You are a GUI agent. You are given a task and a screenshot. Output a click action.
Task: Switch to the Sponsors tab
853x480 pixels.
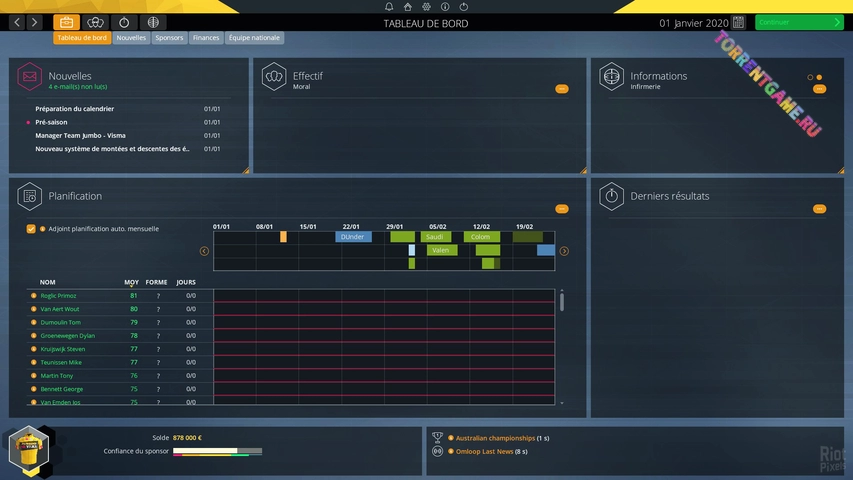(x=169, y=38)
